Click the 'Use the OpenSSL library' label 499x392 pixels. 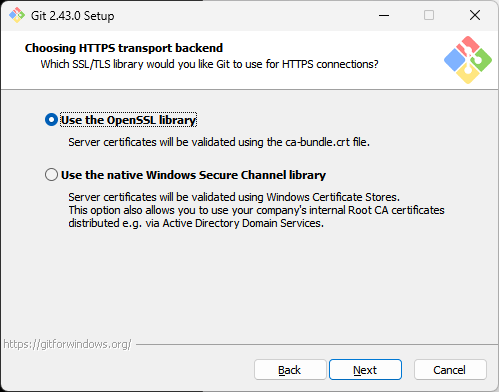tap(128, 120)
